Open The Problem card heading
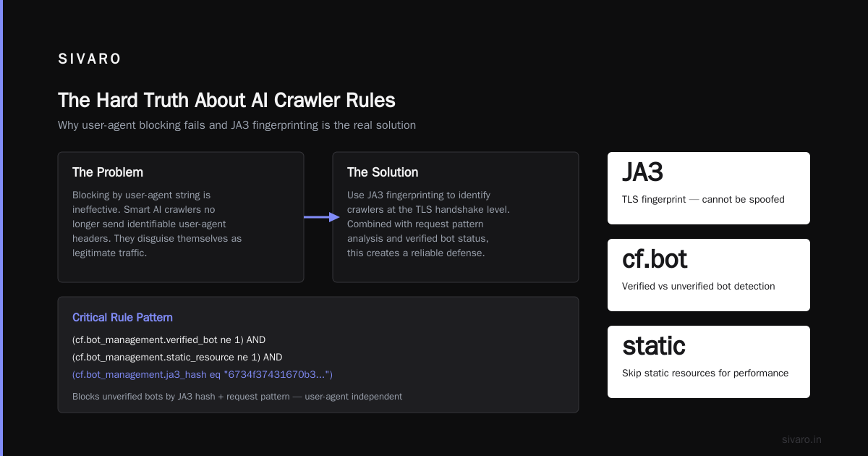 (x=108, y=172)
